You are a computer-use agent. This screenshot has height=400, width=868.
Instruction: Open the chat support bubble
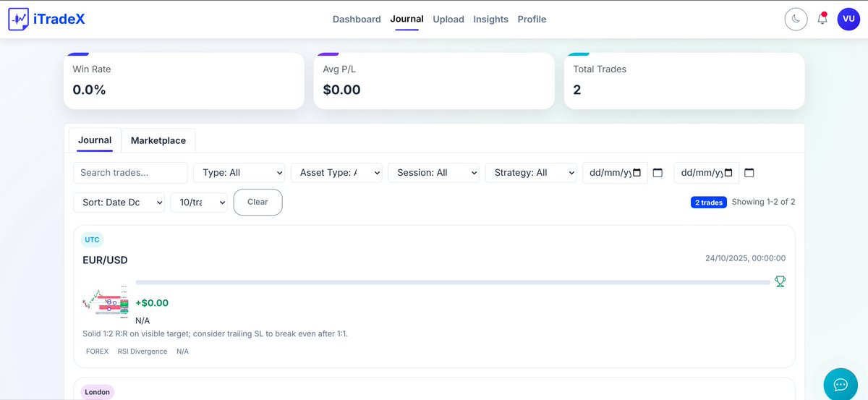841,384
